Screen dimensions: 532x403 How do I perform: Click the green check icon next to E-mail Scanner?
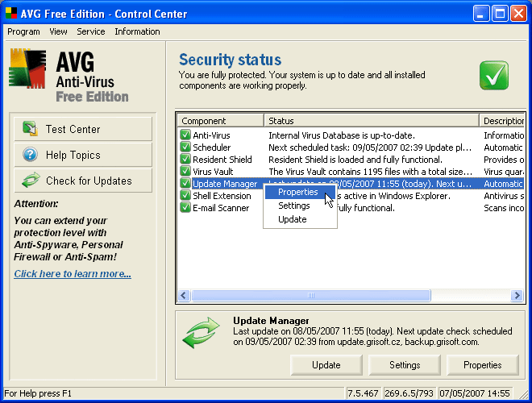coord(185,208)
